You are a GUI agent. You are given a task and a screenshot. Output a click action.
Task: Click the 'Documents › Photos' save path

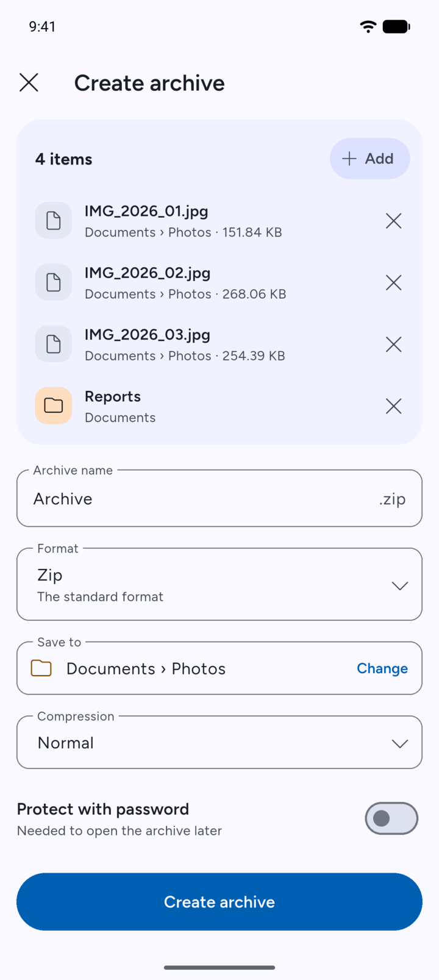(146, 669)
